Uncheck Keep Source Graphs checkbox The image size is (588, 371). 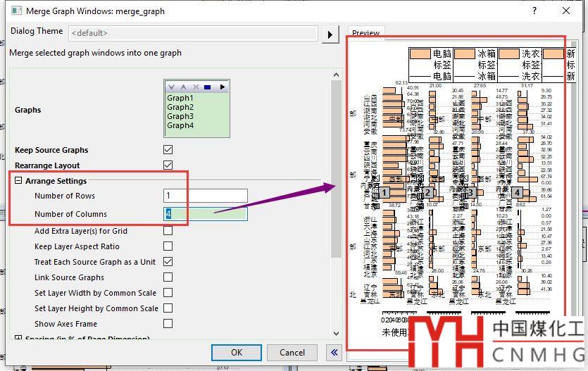pyautogui.click(x=168, y=150)
